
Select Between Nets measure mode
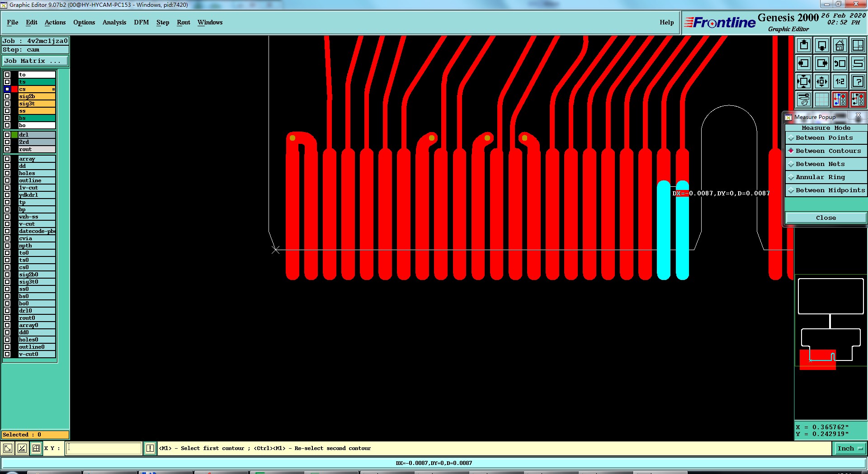pyautogui.click(x=826, y=164)
